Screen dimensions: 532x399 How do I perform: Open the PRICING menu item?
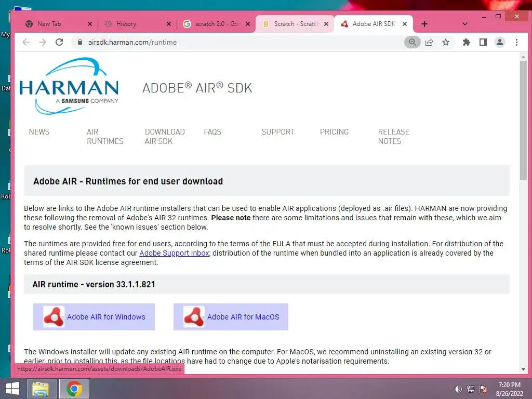coord(334,131)
